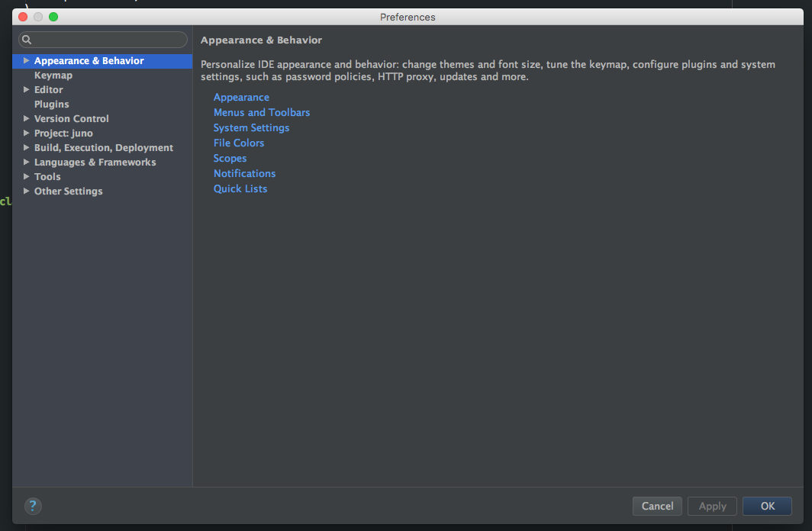Open the Quick Lists link
The height and width of the screenshot is (531, 812).
240,189
